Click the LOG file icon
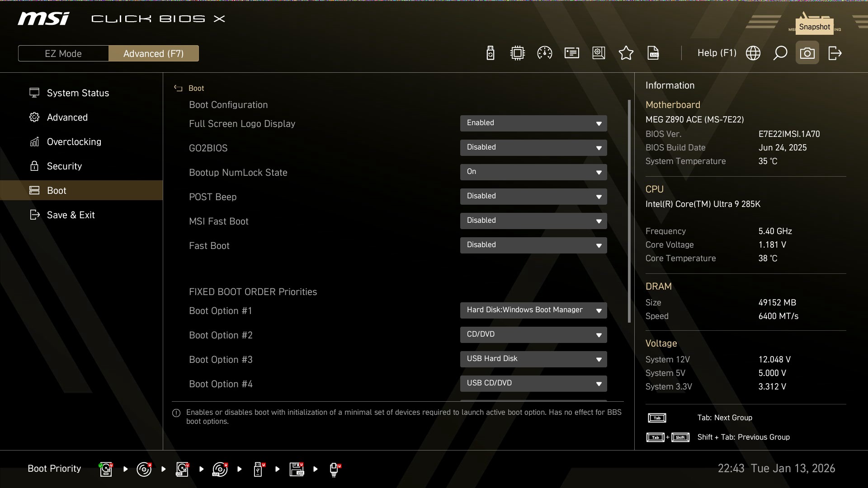Image resolution: width=868 pixels, height=488 pixels. pos(653,53)
